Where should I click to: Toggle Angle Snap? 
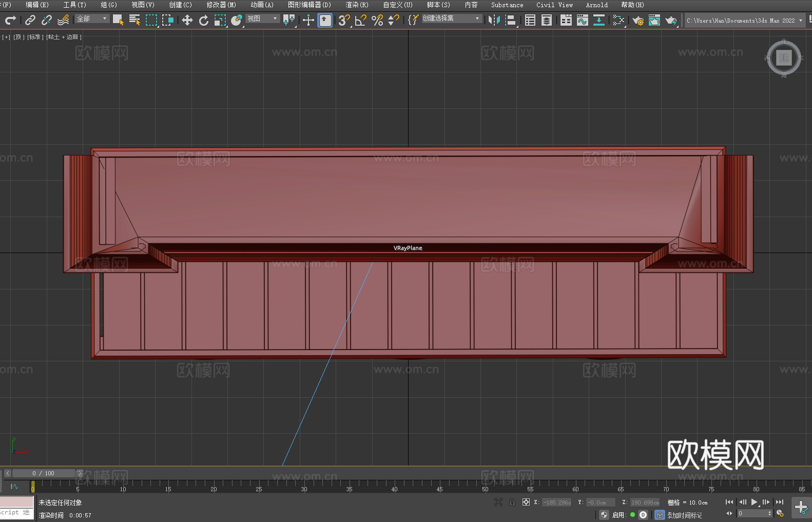[x=361, y=20]
